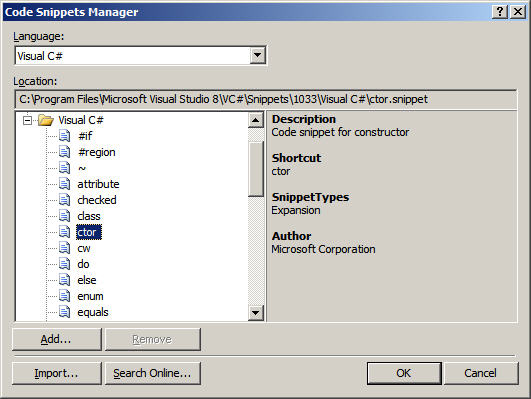Select the #region snippet

click(97, 152)
